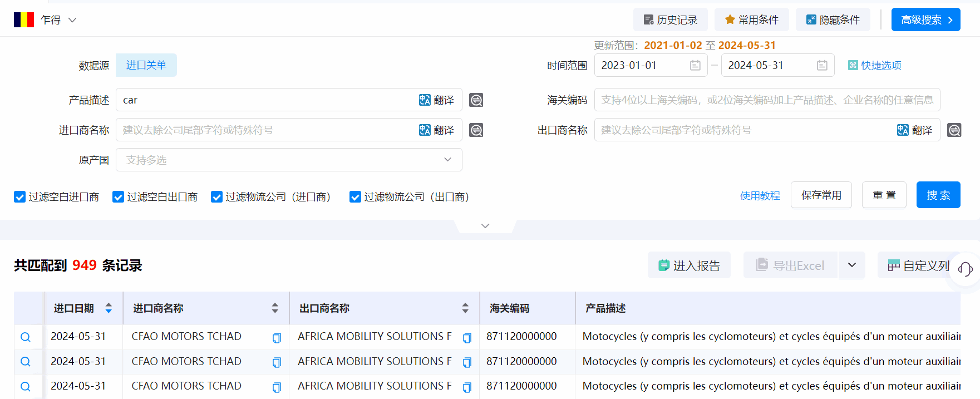Image resolution: width=980 pixels, height=399 pixels.
Task: Toggle 过滤空白出口商 checkbox
Action: (118, 197)
